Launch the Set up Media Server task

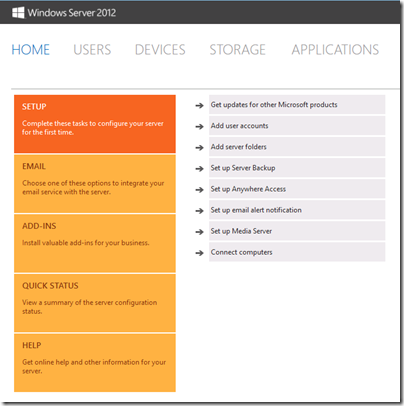(297, 231)
